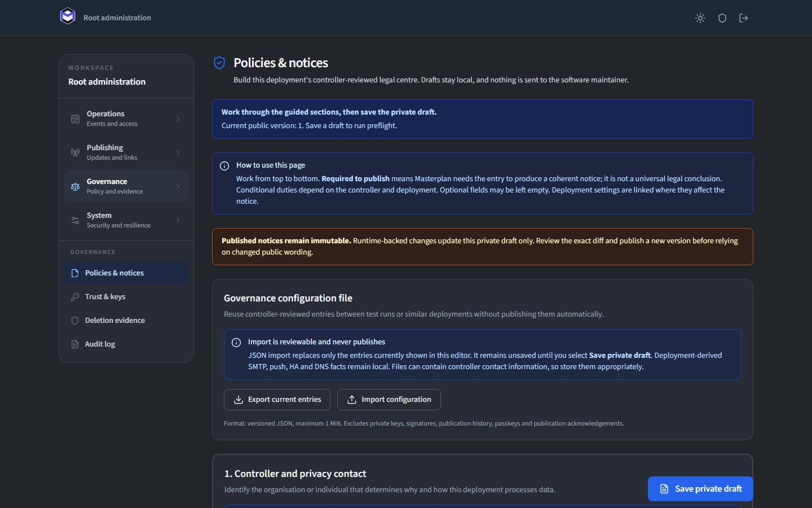Click the Publishing broadcast icon
The width and height of the screenshot is (812, 508).
pos(75,152)
